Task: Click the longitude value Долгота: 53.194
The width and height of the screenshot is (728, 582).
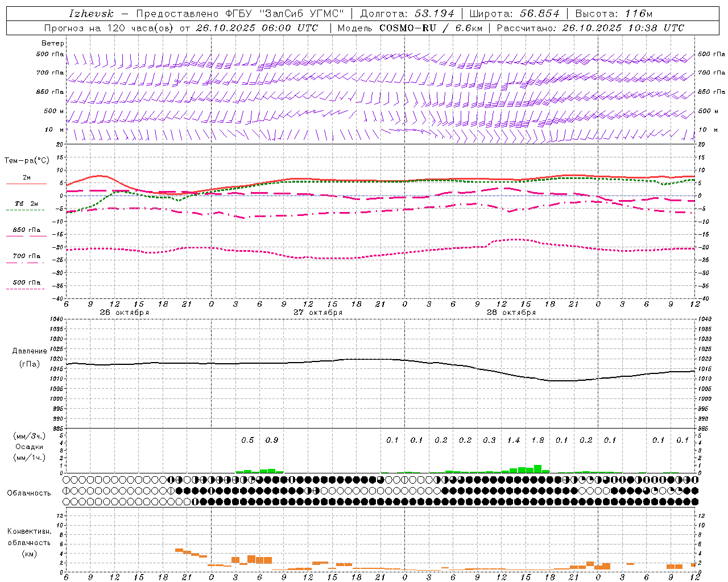Action: [407, 14]
